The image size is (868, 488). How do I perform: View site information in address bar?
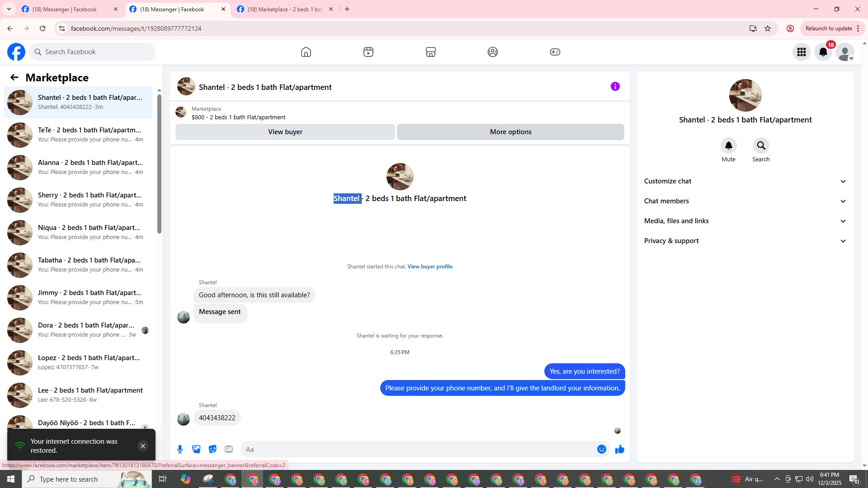(x=62, y=28)
